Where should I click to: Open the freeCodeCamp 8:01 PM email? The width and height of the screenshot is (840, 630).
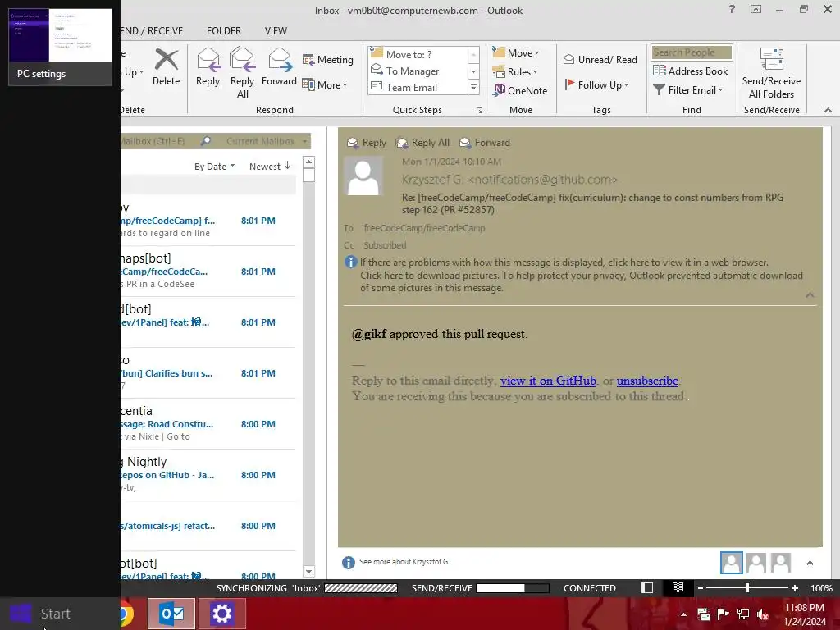pyautogui.click(x=208, y=220)
